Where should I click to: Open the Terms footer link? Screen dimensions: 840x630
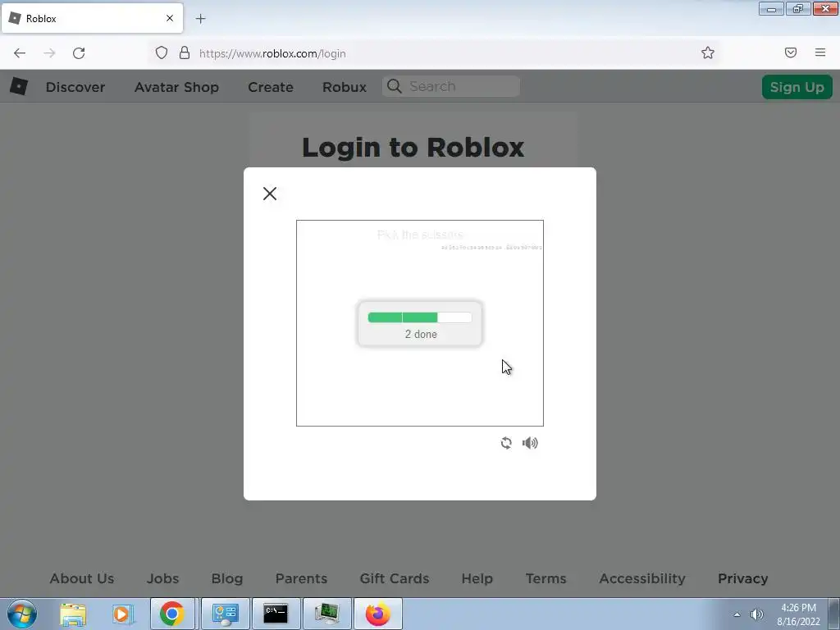546,578
